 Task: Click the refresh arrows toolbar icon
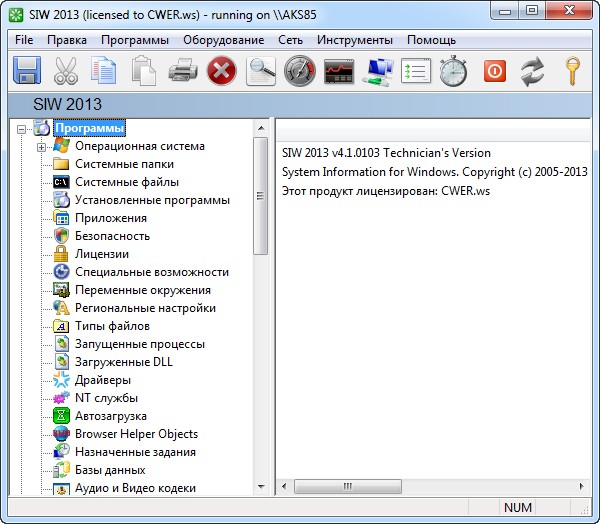click(534, 72)
